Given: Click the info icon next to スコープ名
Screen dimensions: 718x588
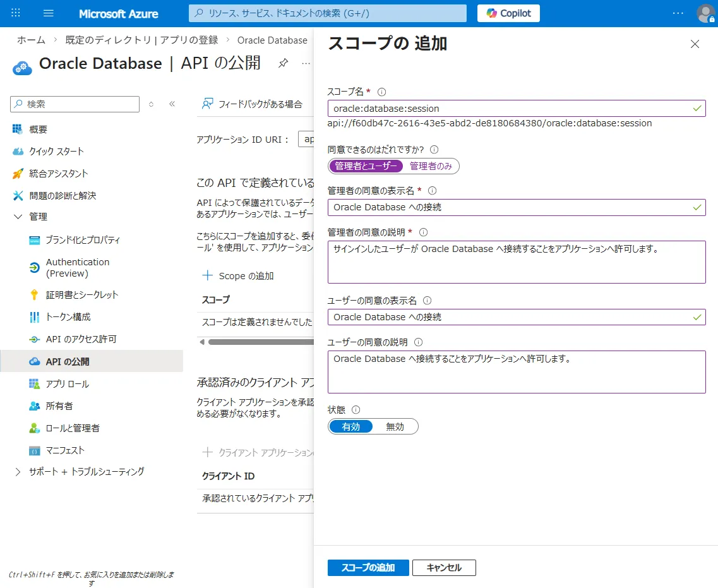Looking at the screenshot, I should click(x=381, y=92).
